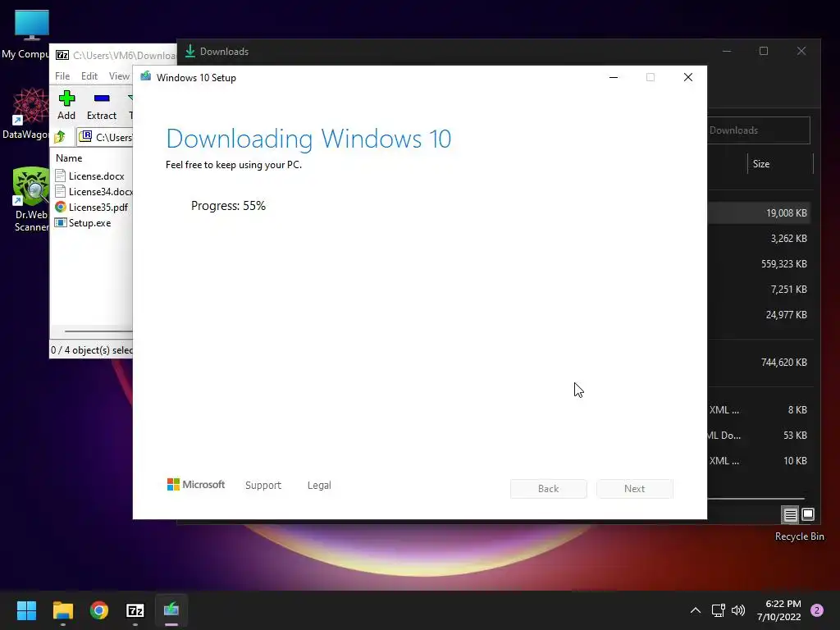The width and height of the screenshot is (840, 630).
Task: Select the 19,008 KB file row
Action: [758, 212]
